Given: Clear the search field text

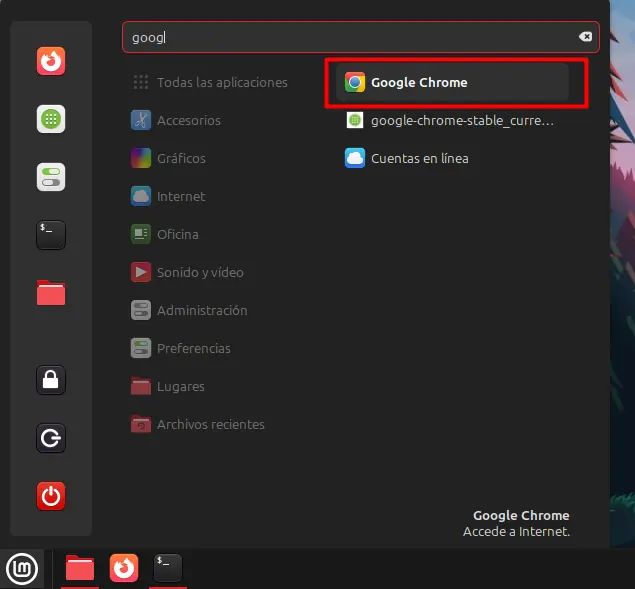Looking at the screenshot, I should [x=585, y=37].
